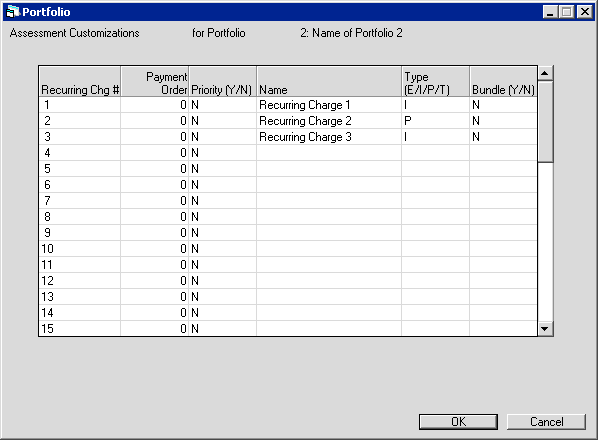598x440 pixels.
Task: Click the scrollbar down arrow
Action: click(x=545, y=329)
